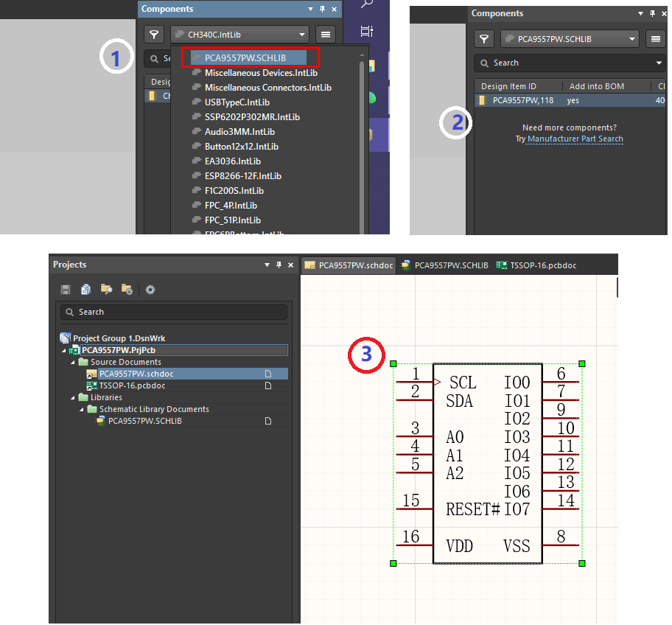Click the folder with gear icon in Projects toolbar
This screenshot has height=625, width=672.
pyautogui.click(x=127, y=290)
